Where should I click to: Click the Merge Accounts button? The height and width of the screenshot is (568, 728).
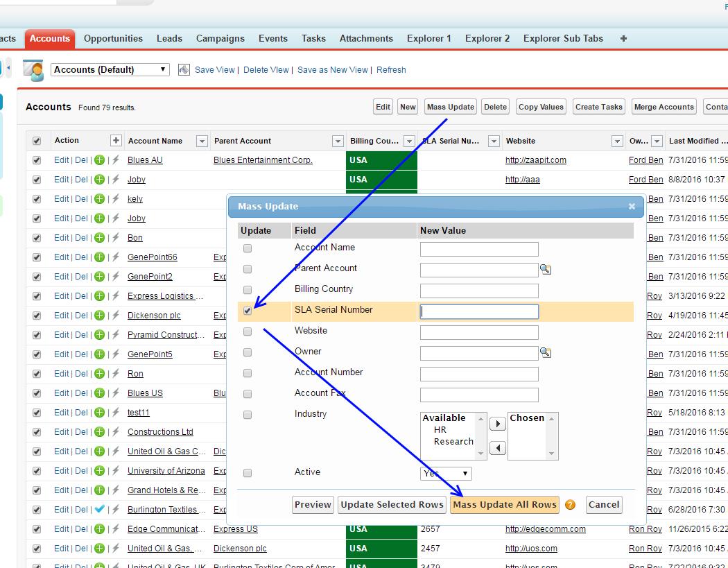[x=664, y=107]
